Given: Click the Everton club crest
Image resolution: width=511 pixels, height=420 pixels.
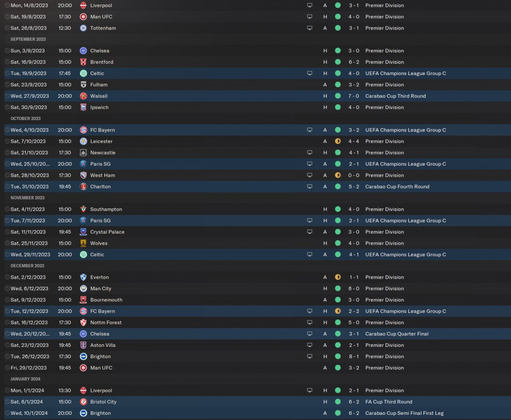Looking at the screenshot, I should coord(83,277).
